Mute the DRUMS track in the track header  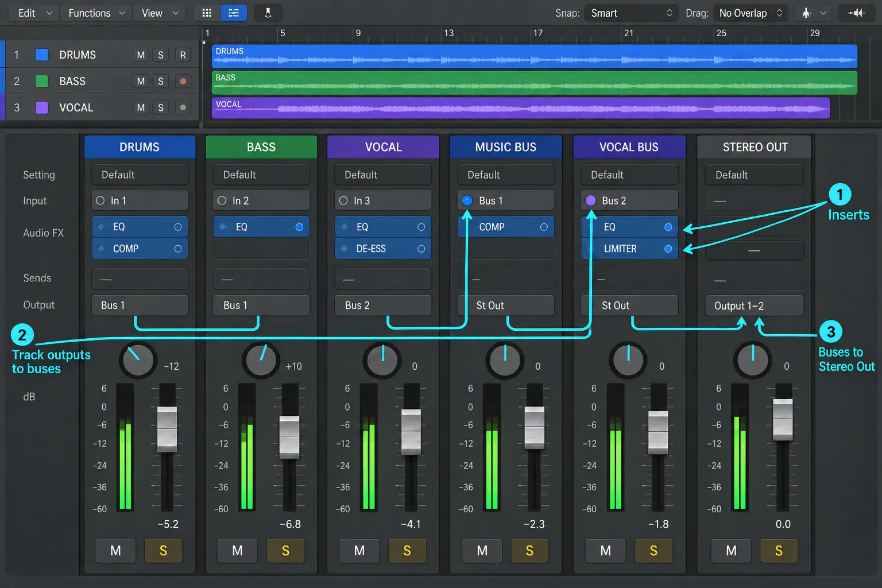(x=141, y=55)
